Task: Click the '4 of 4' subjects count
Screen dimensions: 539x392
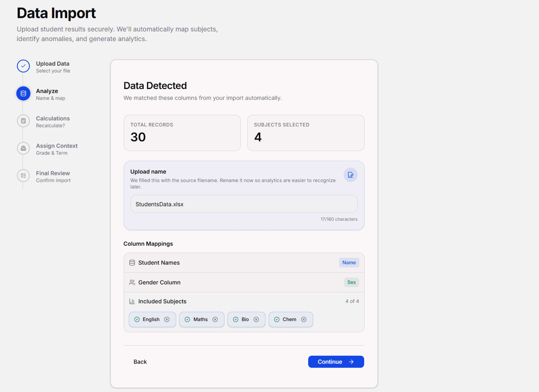Action: [x=352, y=301]
